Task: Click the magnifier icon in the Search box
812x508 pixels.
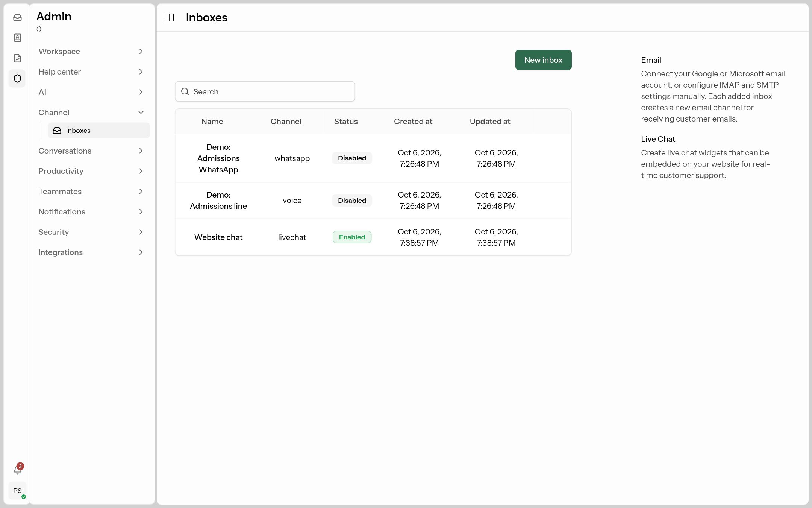Action: (185, 91)
